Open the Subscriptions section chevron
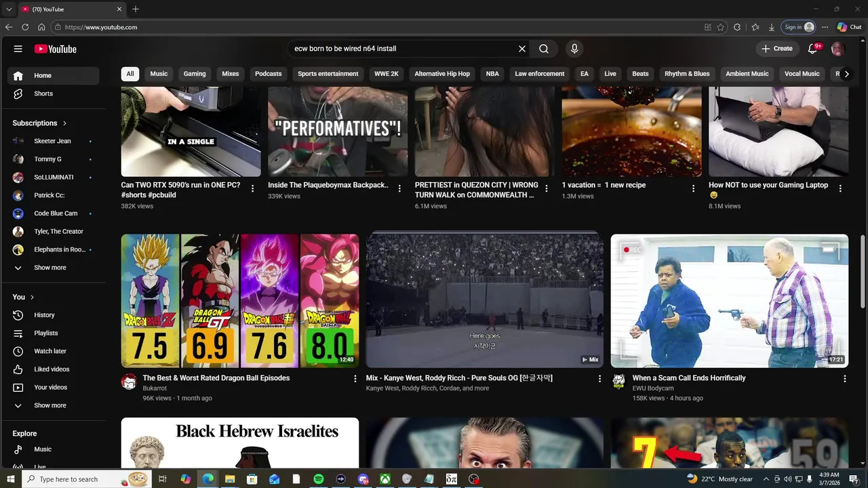The image size is (868, 488). 65,123
